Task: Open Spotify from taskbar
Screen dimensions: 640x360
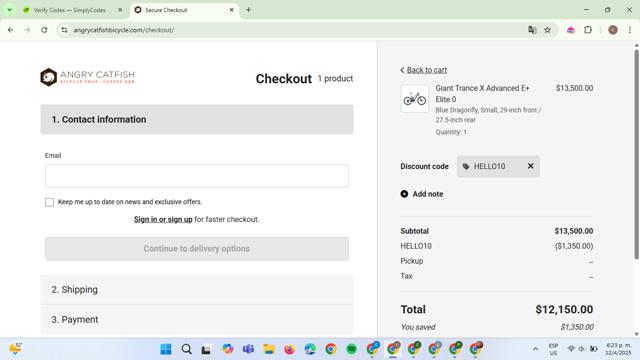Action: [351, 349]
